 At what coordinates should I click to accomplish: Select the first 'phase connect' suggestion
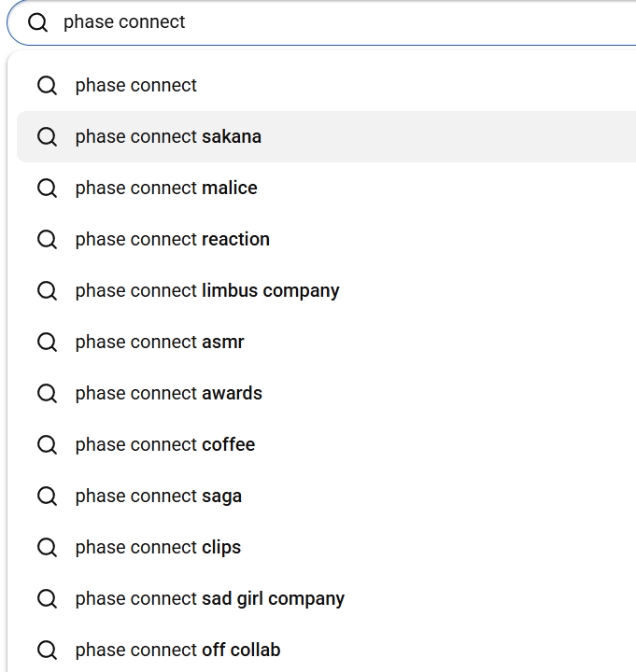(136, 86)
